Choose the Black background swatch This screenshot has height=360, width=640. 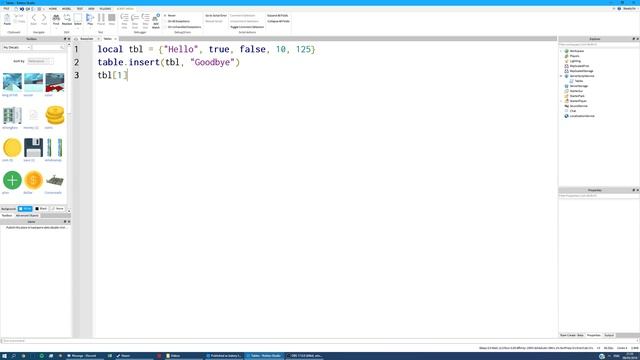[41, 209]
